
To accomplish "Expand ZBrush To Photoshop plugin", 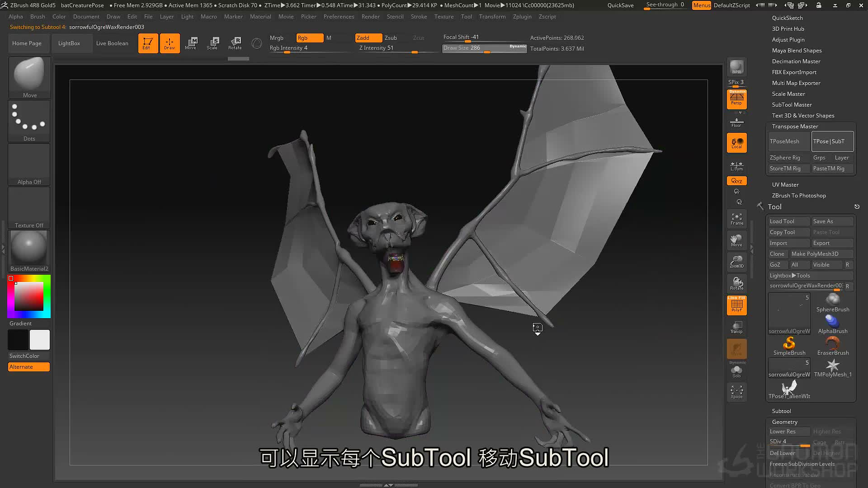I will coord(799,196).
